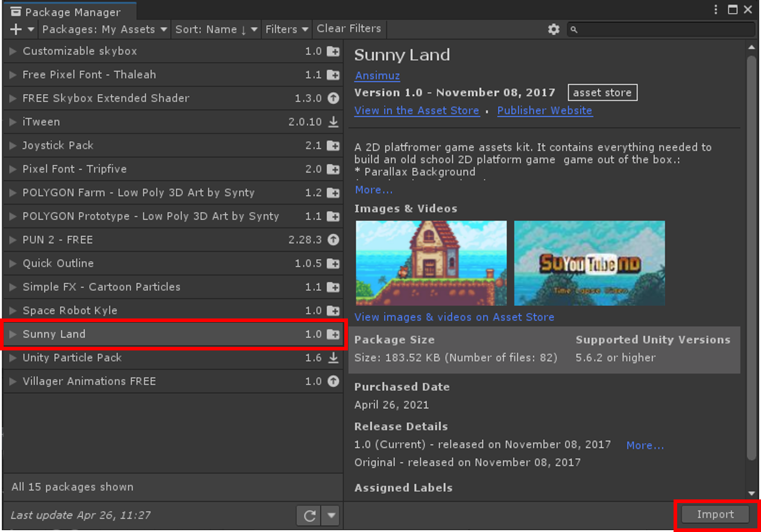Expand the PUN 2 - FREE entry

[13, 239]
